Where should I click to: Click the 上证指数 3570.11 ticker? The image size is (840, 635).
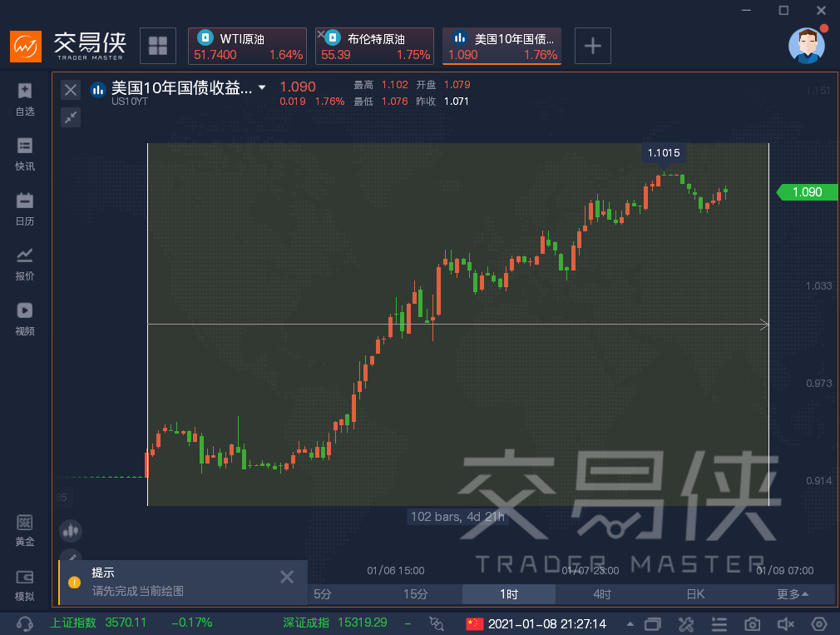98,623
